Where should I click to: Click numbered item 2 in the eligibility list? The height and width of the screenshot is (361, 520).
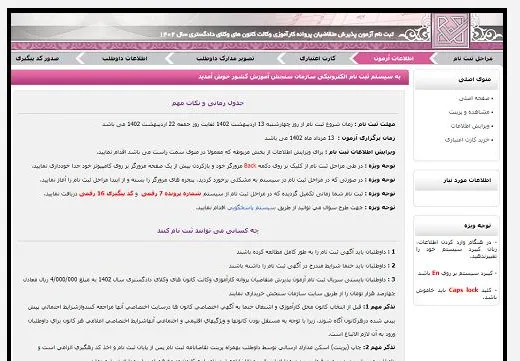point(312,266)
